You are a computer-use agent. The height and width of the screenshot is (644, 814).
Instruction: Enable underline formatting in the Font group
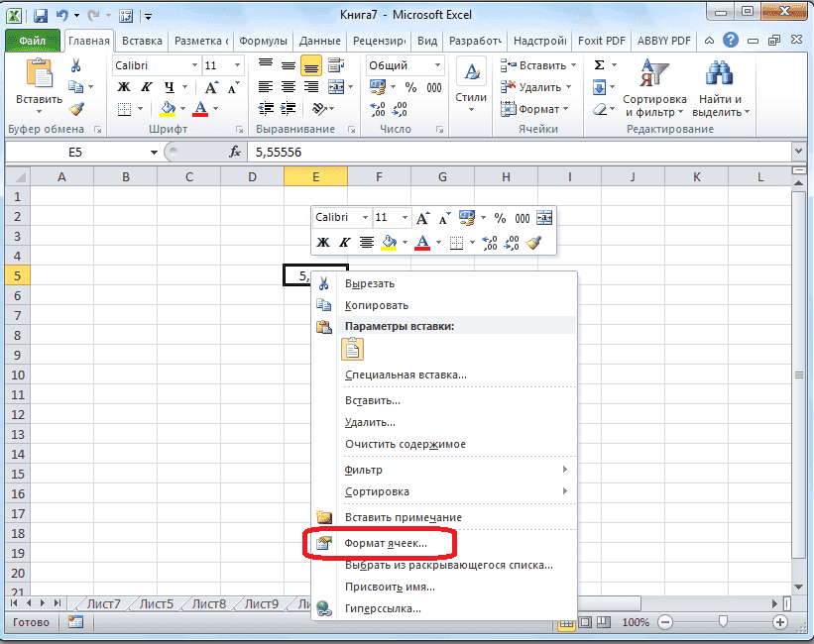(169, 87)
